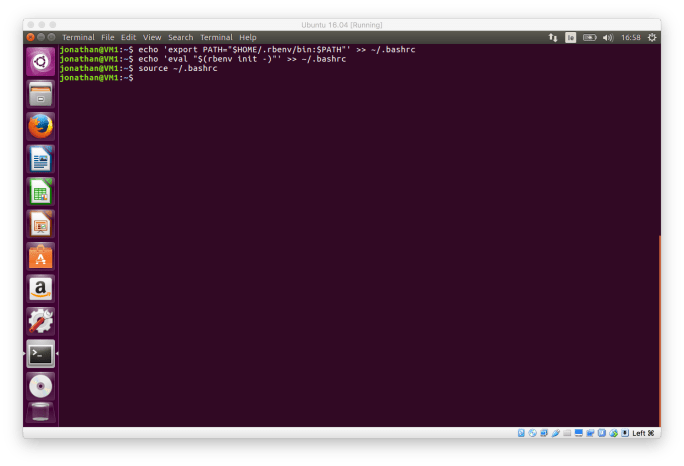Open the Help menu
684x466 pixels.
[x=248, y=37]
